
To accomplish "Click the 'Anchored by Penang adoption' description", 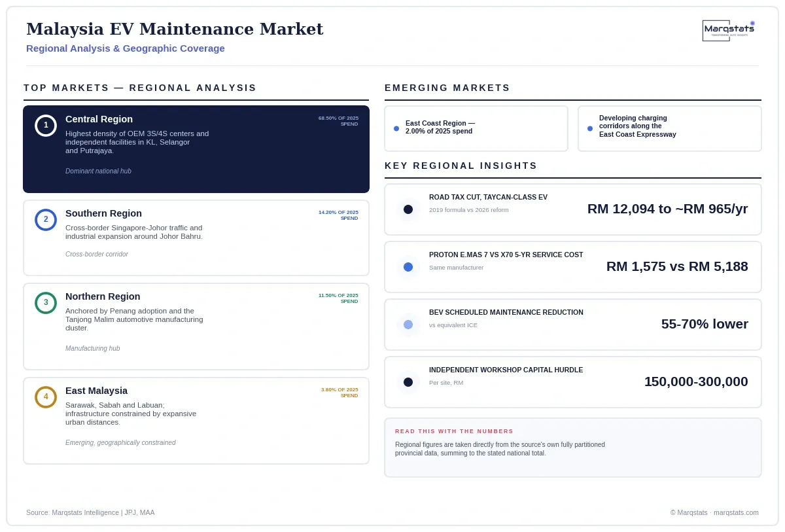I will (x=134, y=319).
